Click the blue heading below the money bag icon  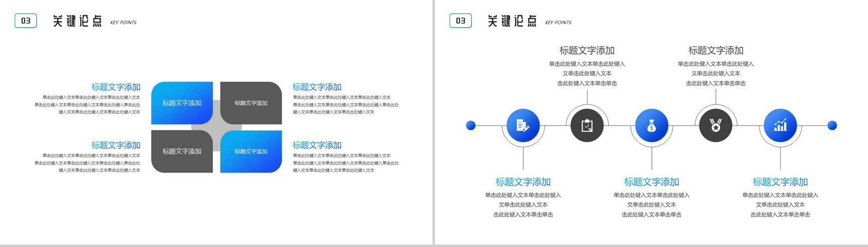coord(652,182)
